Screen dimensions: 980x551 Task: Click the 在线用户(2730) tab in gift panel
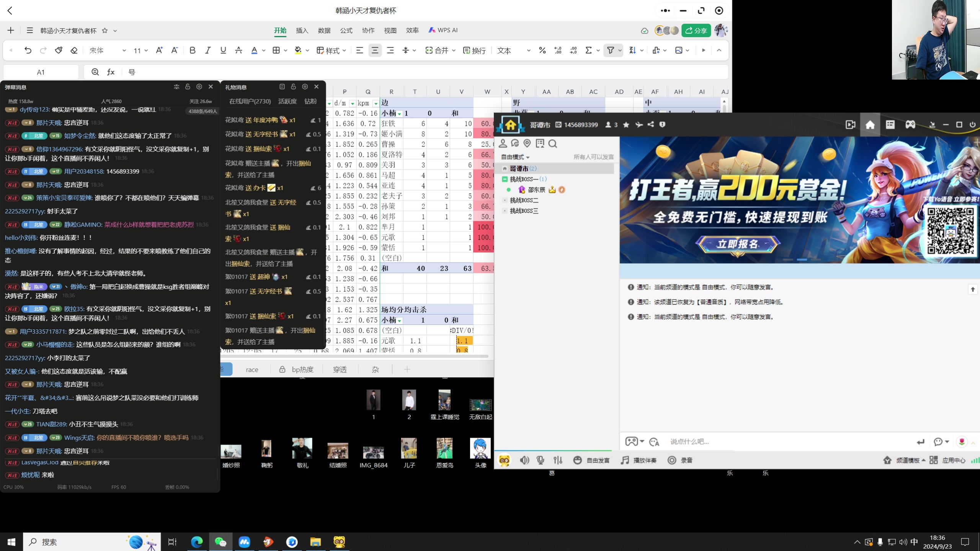[250, 101]
